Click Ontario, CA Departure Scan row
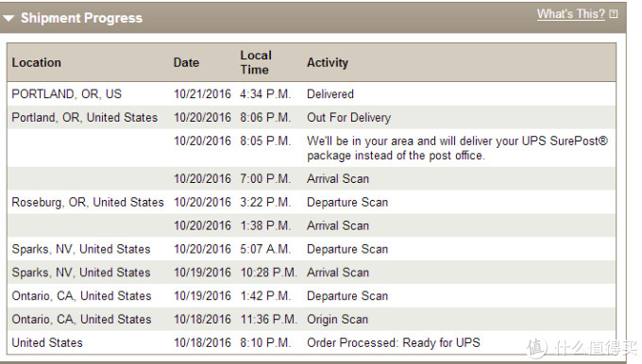 click(312, 296)
